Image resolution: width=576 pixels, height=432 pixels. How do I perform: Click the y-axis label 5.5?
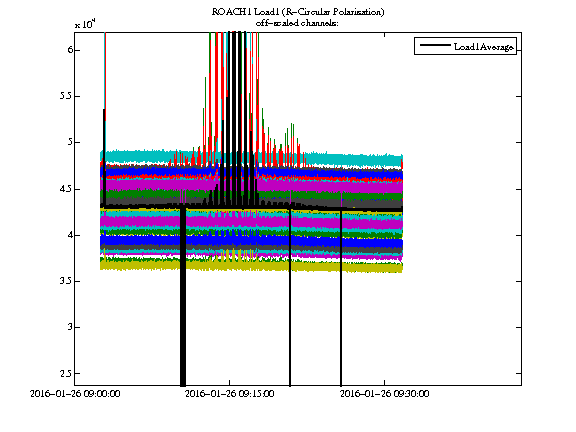point(66,96)
